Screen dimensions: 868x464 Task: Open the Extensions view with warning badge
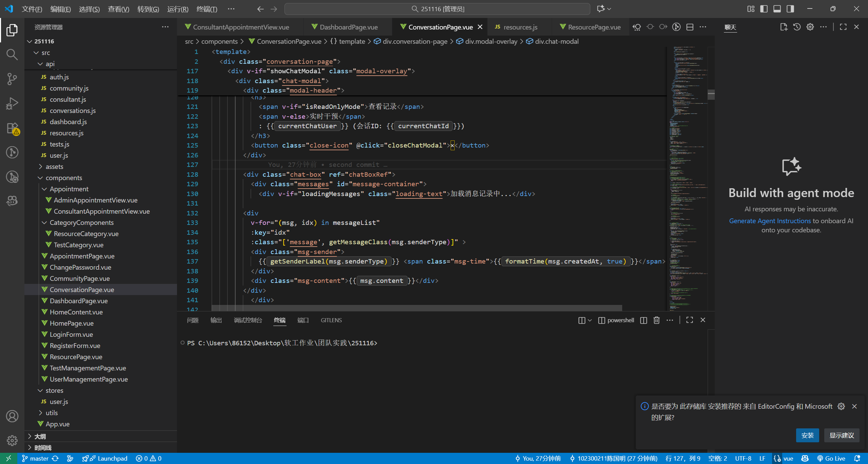tap(12, 128)
